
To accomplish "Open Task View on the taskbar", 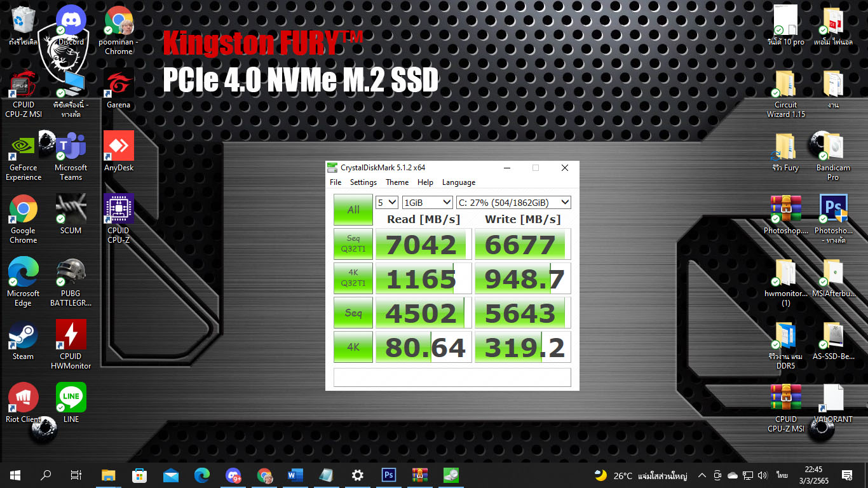I will point(76,475).
